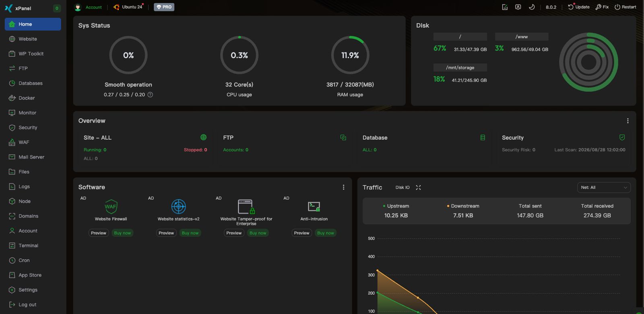Click the Website statistics-v2 icon
The image size is (644, 314).
(178, 207)
